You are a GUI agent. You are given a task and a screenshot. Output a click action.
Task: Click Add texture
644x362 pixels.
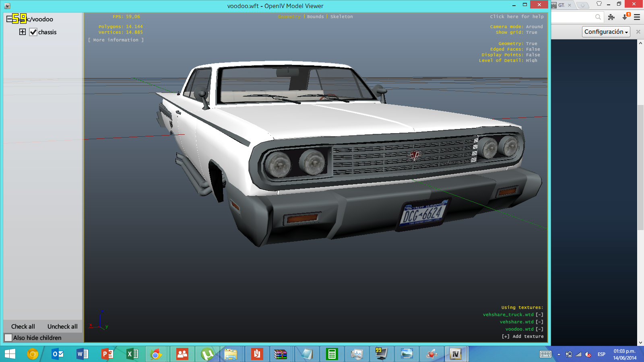(x=522, y=336)
